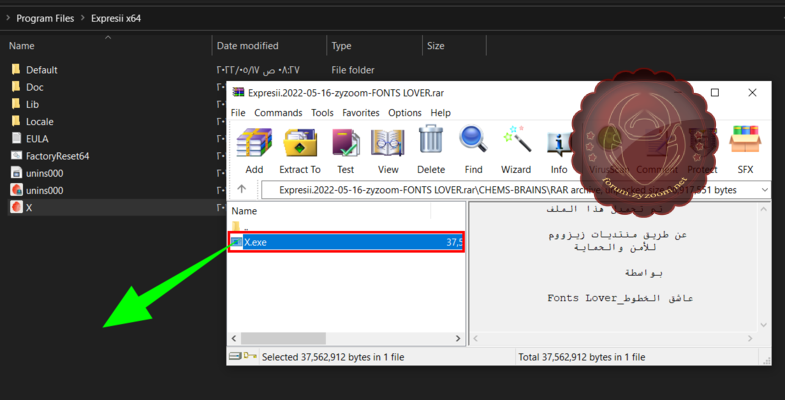Sort Explorer by Size column

click(x=435, y=46)
